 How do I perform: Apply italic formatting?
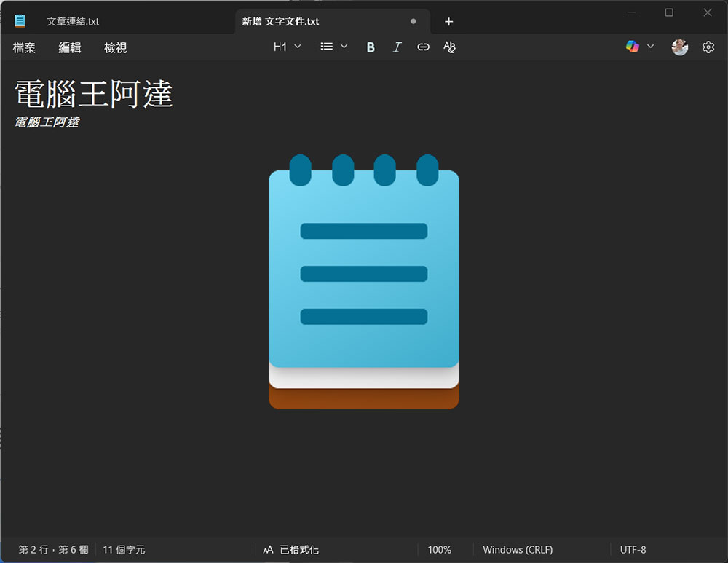[397, 47]
